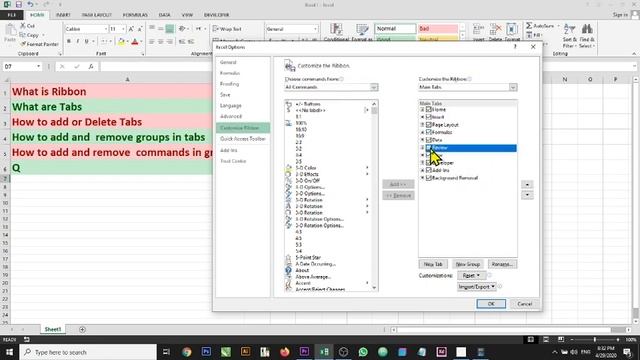Click the Cut scissors command
The image size is (640, 360).
pos(27,26)
